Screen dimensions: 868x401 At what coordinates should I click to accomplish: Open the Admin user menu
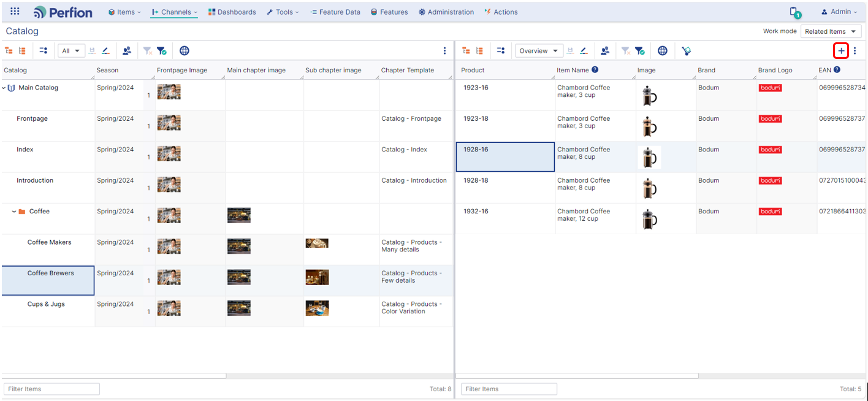[839, 12]
